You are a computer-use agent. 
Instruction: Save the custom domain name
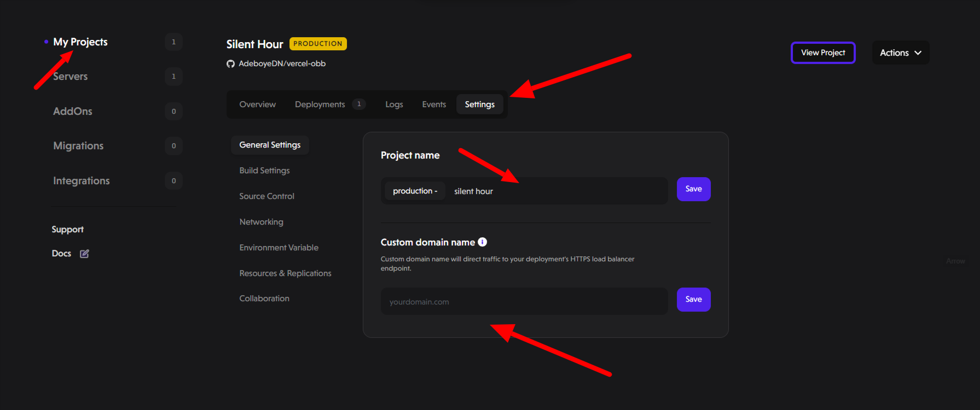693,300
